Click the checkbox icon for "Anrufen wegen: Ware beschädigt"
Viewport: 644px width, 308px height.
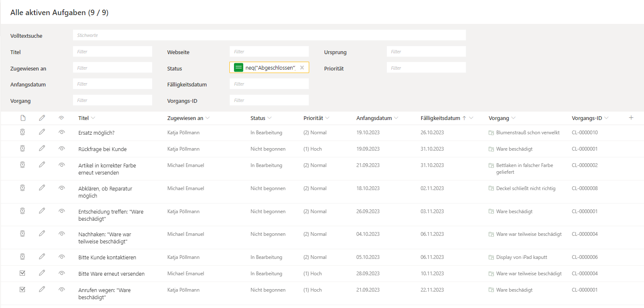coord(23,290)
